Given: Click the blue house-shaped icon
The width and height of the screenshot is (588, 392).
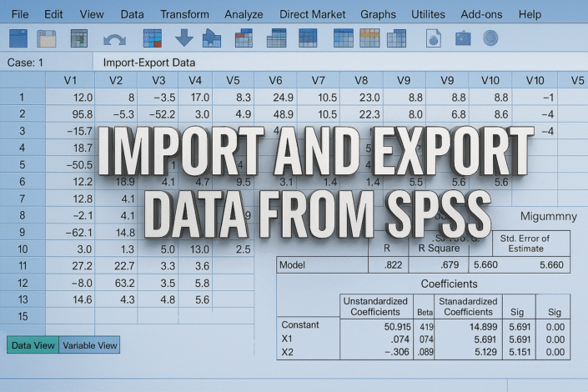Looking at the screenshot, I should pos(212,38).
